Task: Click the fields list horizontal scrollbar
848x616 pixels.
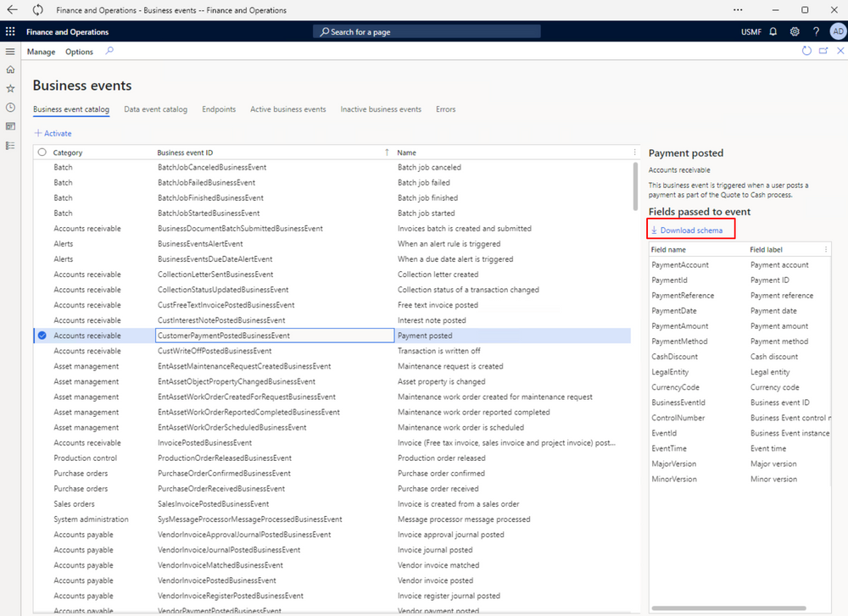Action: 728,608
